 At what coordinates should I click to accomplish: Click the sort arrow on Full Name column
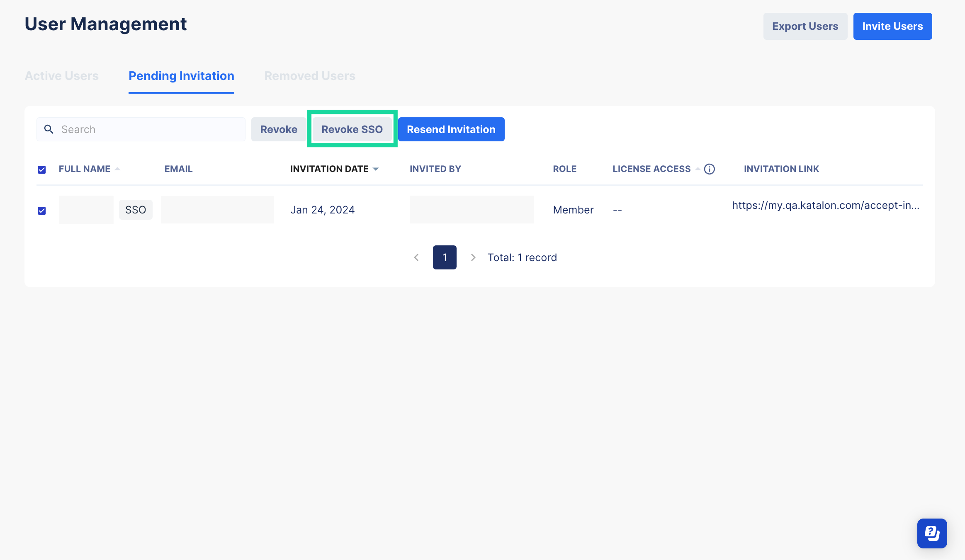tap(118, 169)
